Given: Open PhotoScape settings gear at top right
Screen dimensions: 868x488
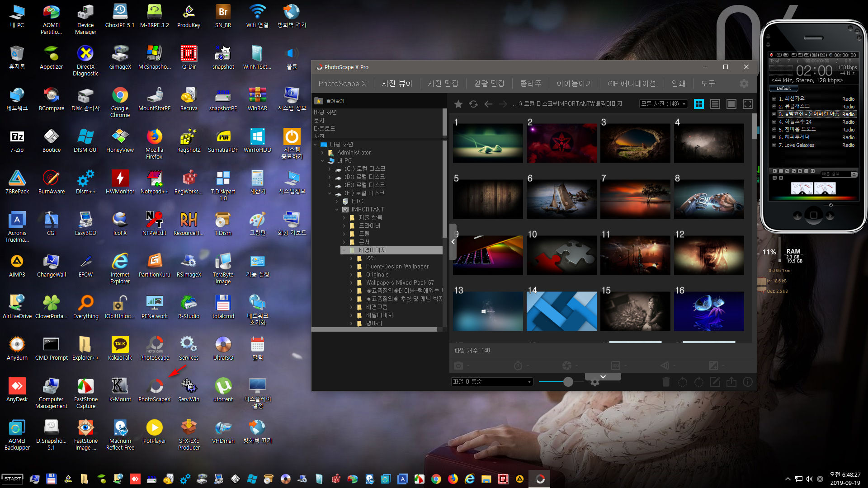Looking at the screenshot, I should [x=744, y=84].
